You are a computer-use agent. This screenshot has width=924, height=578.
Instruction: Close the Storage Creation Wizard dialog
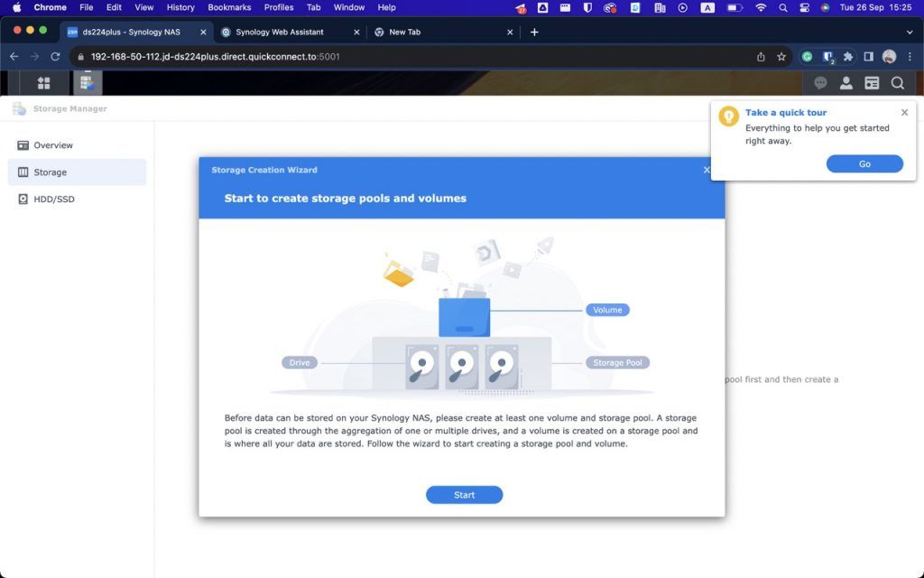tap(707, 170)
